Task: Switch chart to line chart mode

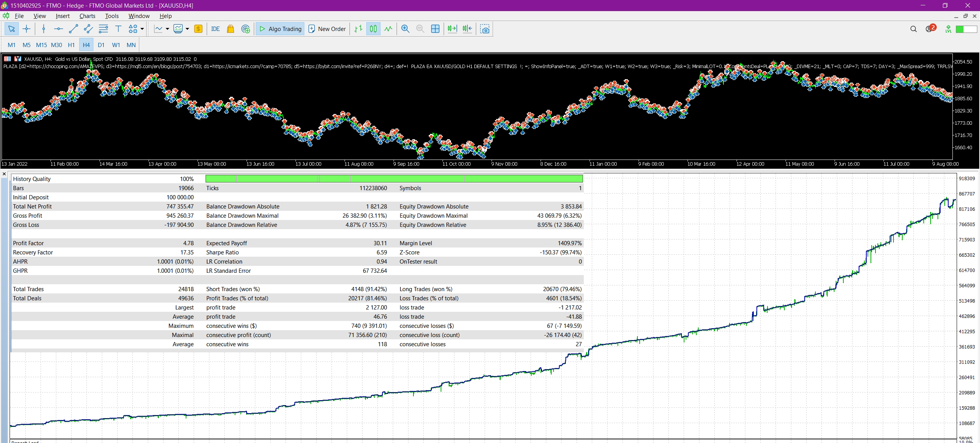Action: 388,29
